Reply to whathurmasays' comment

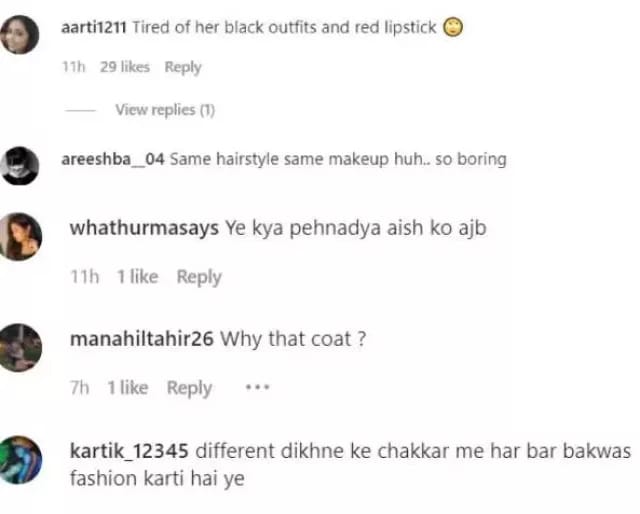tap(199, 277)
